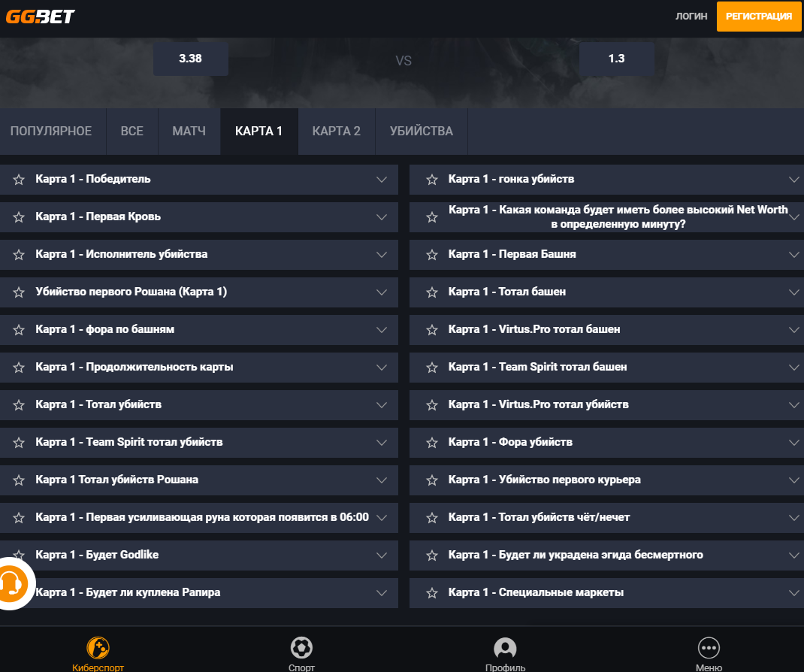
Task: Star the Карта 1 - Победитель market
Action: pos(19,180)
